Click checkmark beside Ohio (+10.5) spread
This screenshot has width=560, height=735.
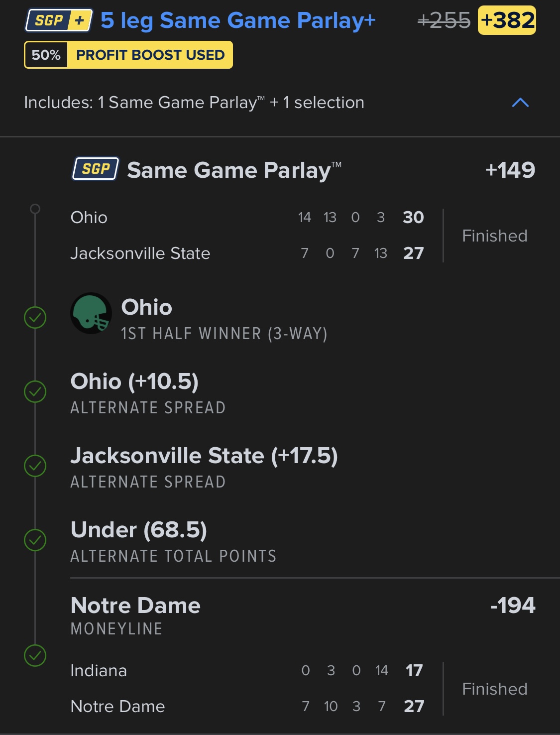(x=35, y=392)
